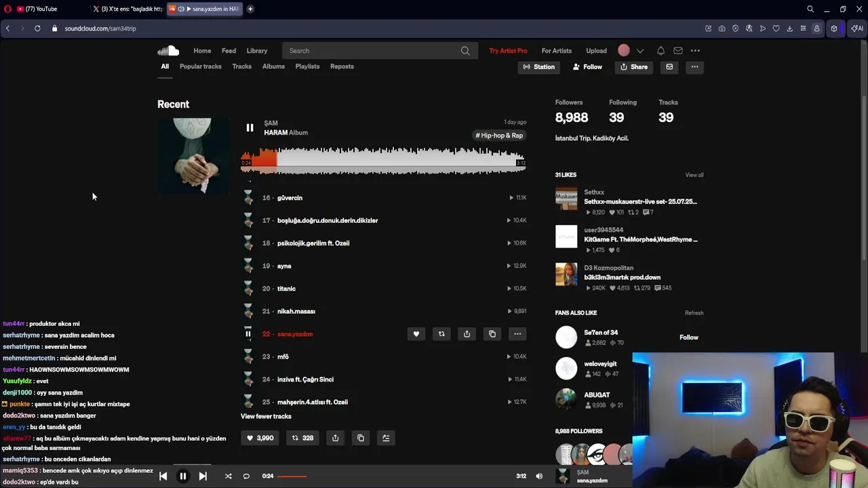
Task: Open Opera ad blocker shield icon
Action: click(735, 28)
